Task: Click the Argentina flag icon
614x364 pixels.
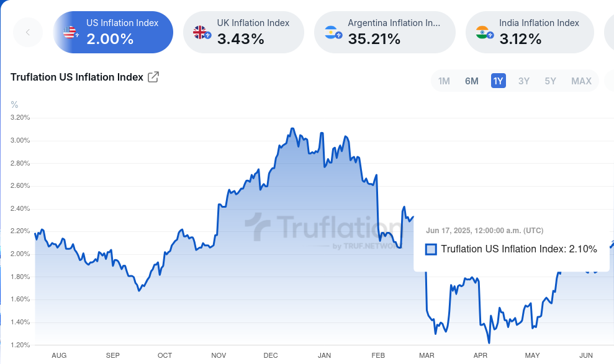Action: coord(332,32)
